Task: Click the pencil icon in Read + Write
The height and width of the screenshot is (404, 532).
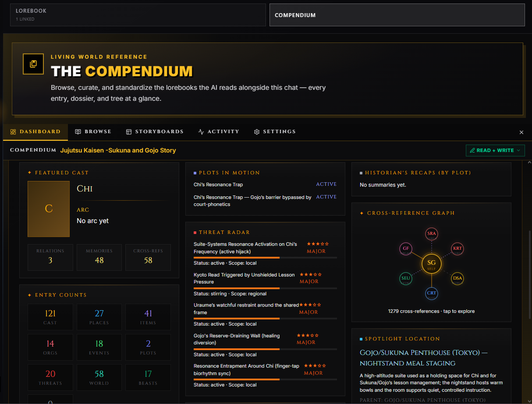Action: (472, 150)
